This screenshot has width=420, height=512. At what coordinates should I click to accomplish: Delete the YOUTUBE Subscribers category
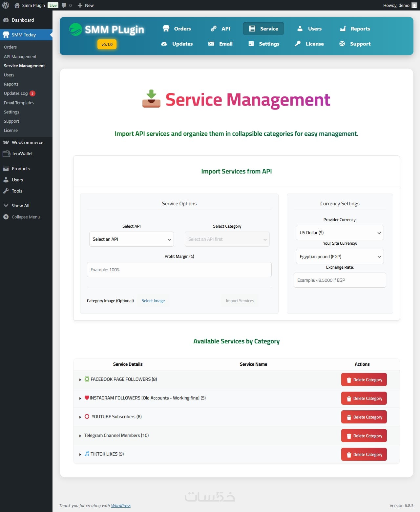[364, 417]
